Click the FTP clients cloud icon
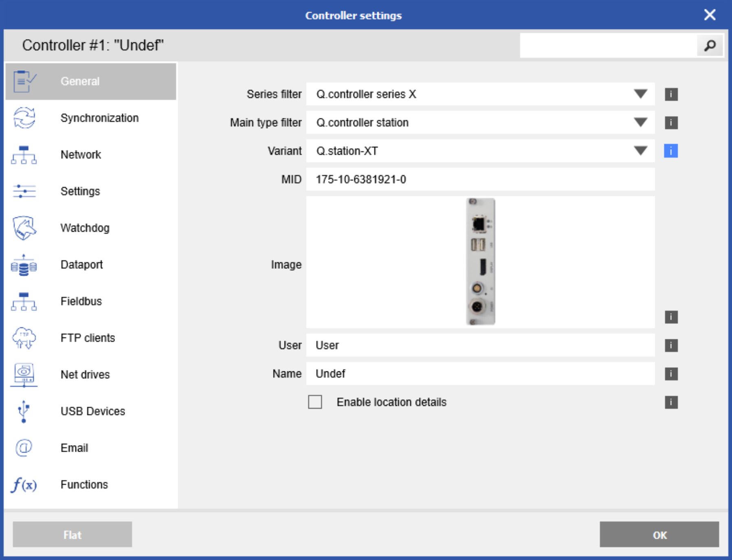 tap(24, 338)
